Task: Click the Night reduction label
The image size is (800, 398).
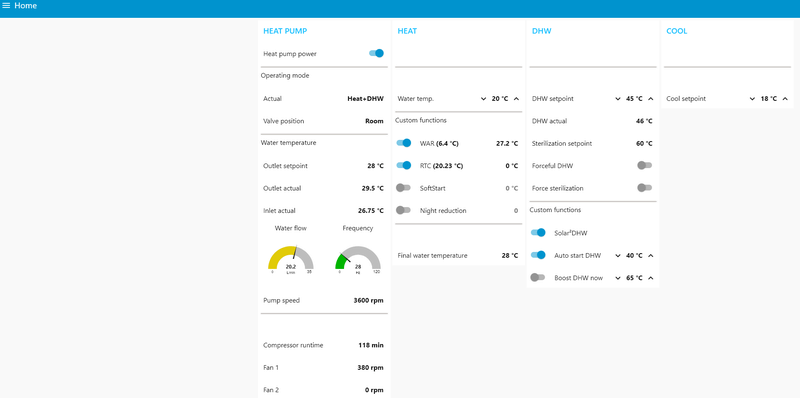Action: pos(443,211)
